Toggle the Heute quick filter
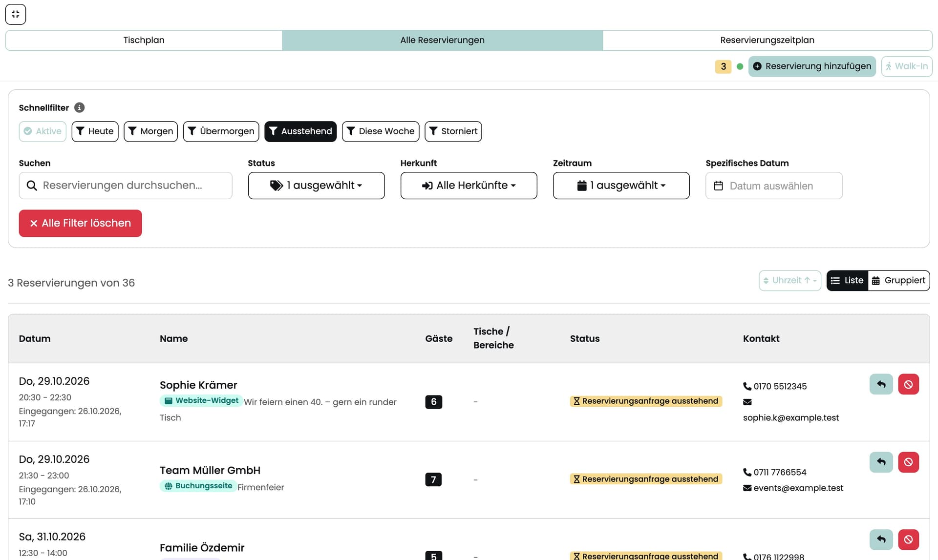This screenshot has width=938, height=560. 95,131
